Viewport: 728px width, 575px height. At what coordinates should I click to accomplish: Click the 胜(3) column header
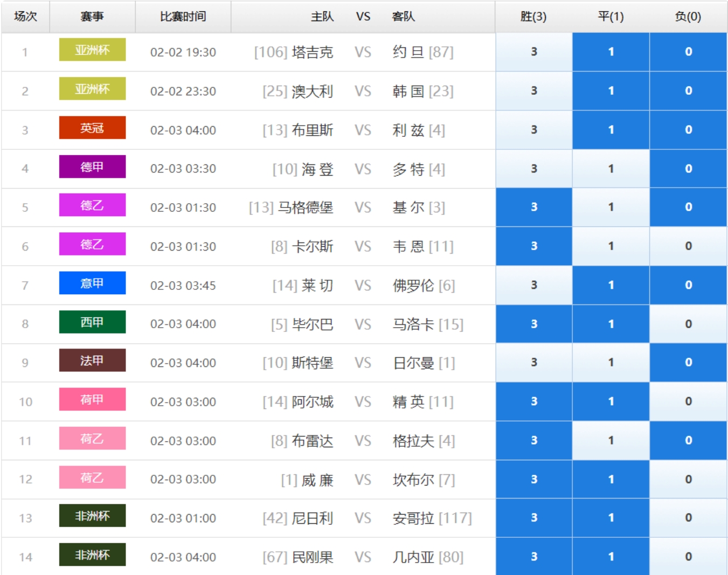point(533,17)
